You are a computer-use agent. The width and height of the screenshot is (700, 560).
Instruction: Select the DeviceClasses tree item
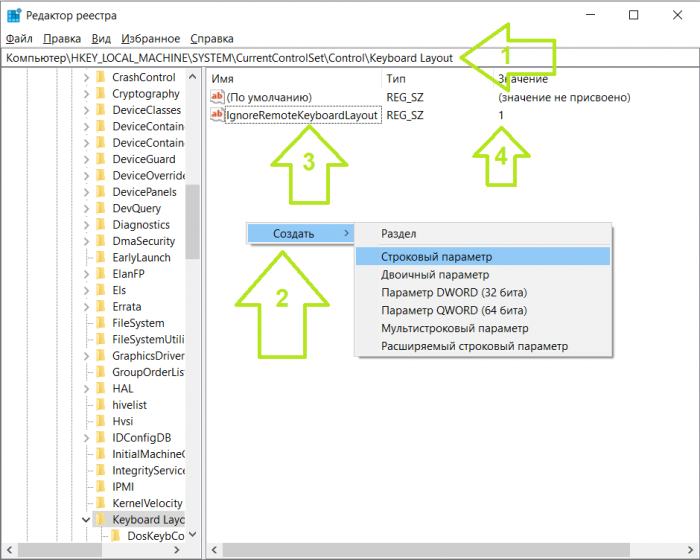point(146,110)
